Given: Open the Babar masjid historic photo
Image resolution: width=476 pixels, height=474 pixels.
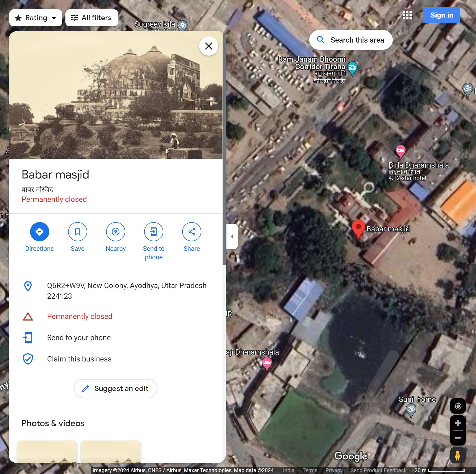Looking at the screenshot, I should tap(116, 95).
